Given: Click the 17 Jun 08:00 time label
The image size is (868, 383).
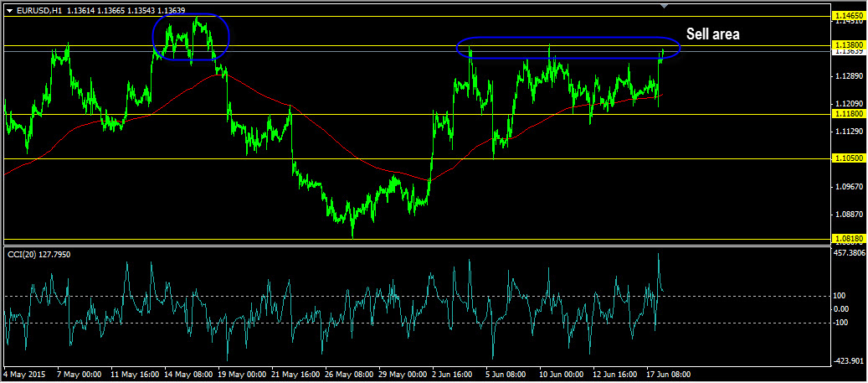Looking at the screenshot, I should 667,375.
